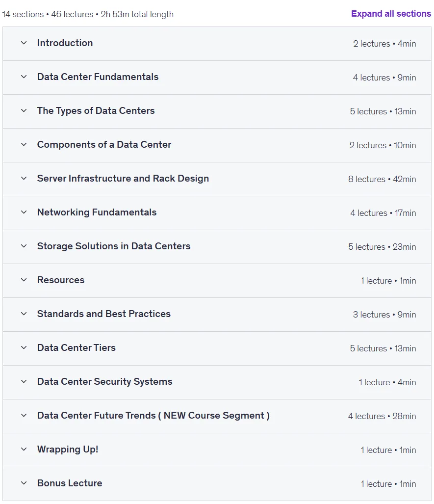The height and width of the screenshot is (504, 434).
Task: Click the 5 lectures 23min label
Action: (x=382, y=247)
